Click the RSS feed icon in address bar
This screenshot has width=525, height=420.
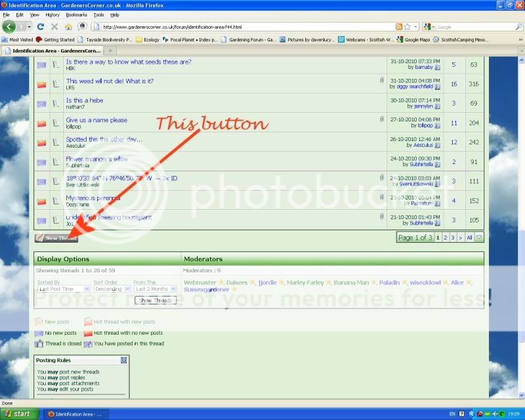(399, 27)
